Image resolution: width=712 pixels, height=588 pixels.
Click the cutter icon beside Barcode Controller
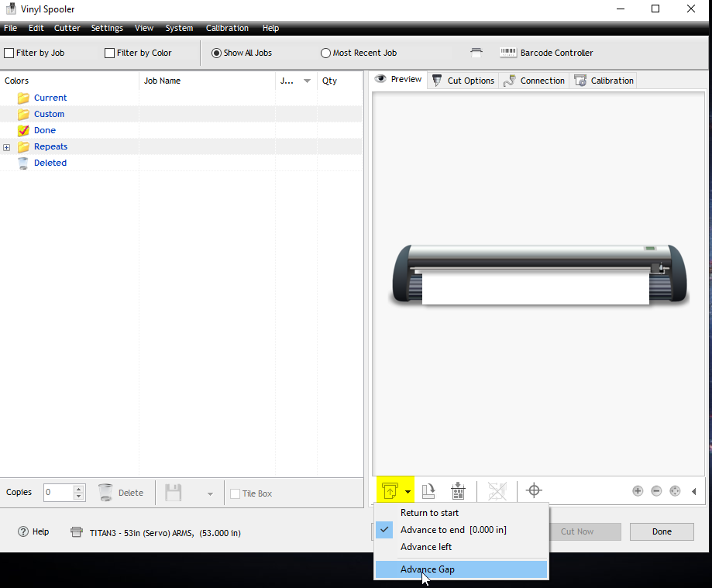click(476, 53)
